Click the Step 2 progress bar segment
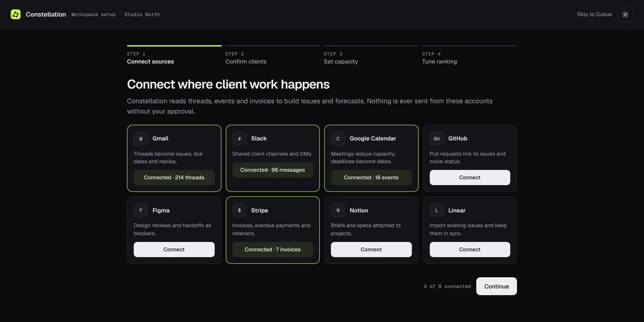Screen dimensions: 644x322 (272, 46)
